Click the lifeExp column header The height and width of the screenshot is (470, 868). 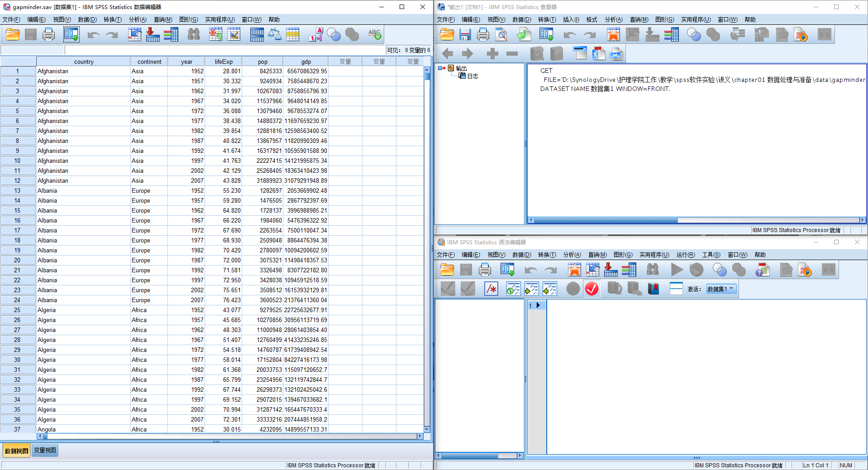pyautogui.click(x=224, y=62)
